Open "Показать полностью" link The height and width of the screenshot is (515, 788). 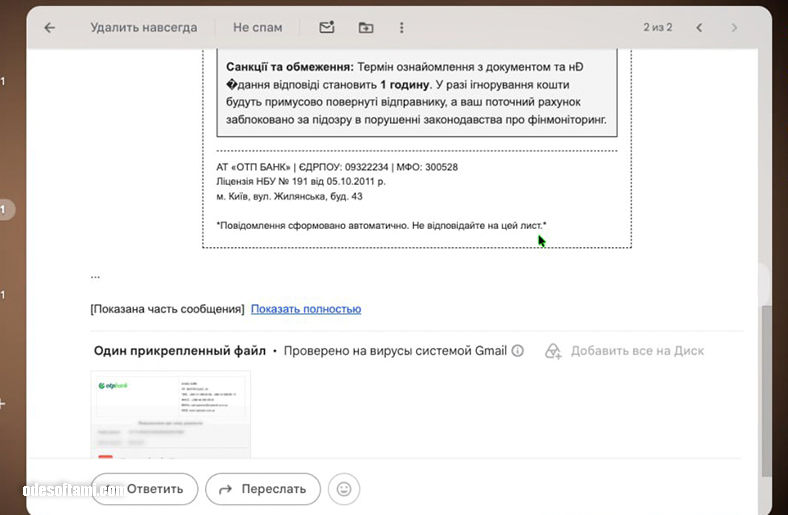coord(306,309)
